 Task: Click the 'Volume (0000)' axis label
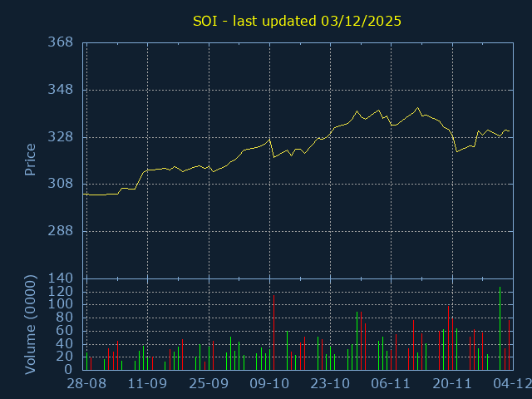[x=30, y=323]
